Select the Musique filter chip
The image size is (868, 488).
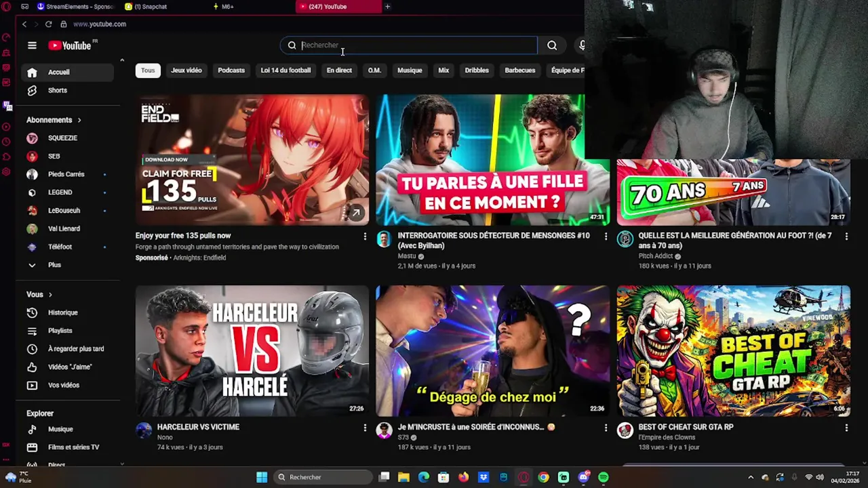410,70
